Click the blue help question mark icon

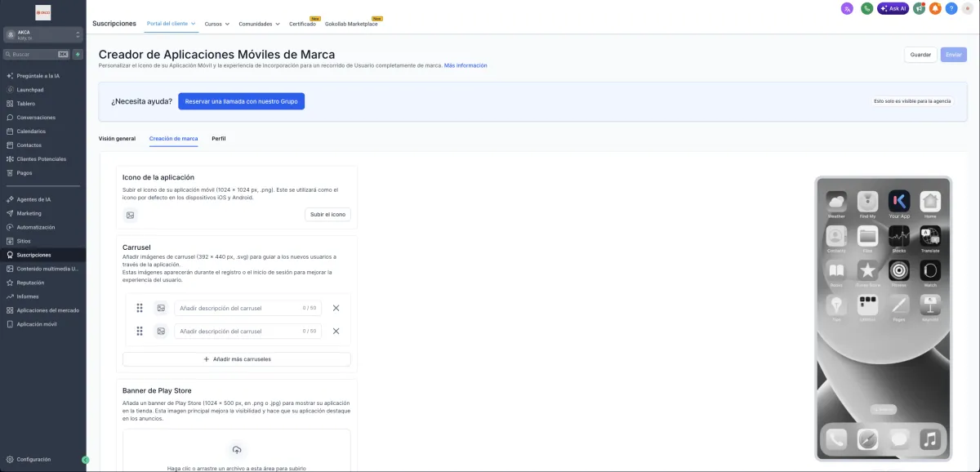click(951, 8)
